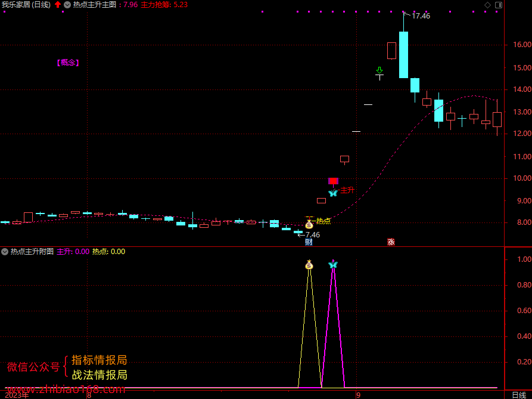Open the 【概念】 concept link
This screenshot has height=399, width=532.
coord(68,63)
